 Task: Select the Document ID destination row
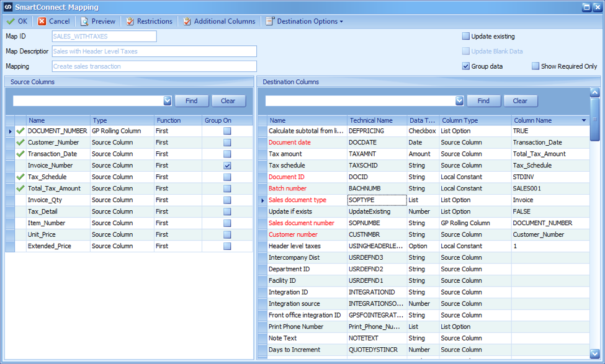click(424, 177)
